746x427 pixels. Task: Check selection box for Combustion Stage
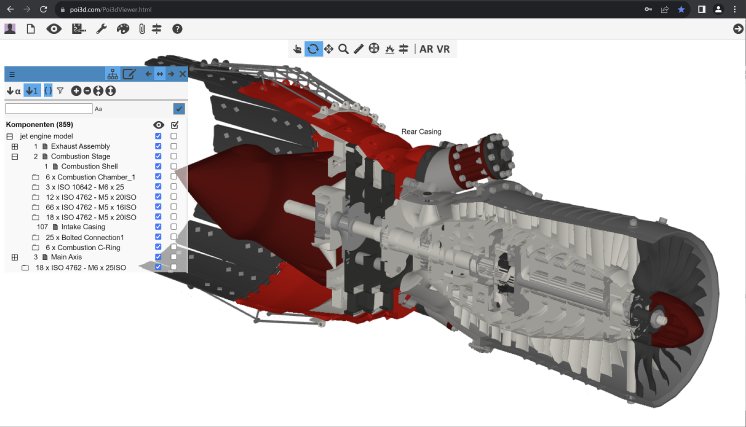point(174,156)
